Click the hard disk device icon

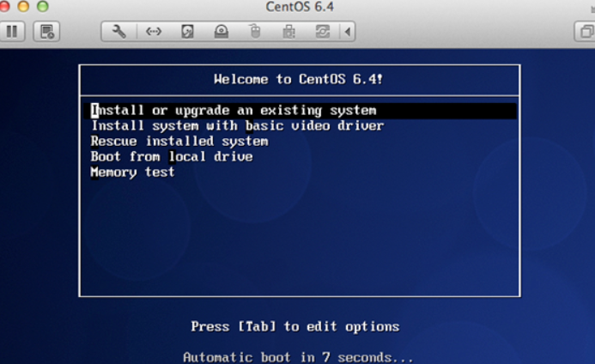click(x=187, y=32)
